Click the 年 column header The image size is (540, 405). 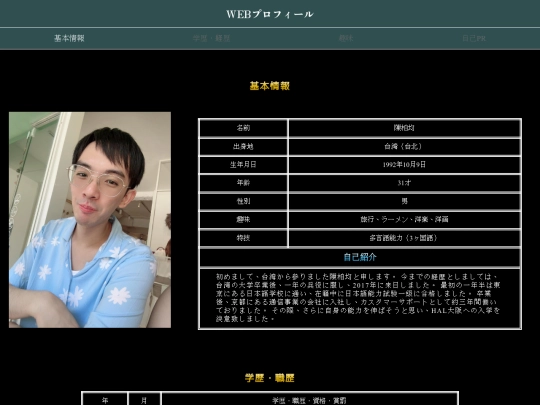coord(105,400)
